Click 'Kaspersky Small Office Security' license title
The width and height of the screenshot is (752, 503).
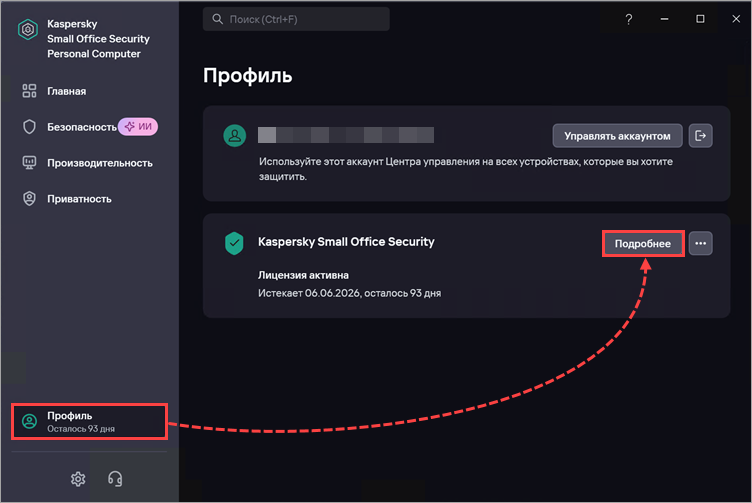346,242
